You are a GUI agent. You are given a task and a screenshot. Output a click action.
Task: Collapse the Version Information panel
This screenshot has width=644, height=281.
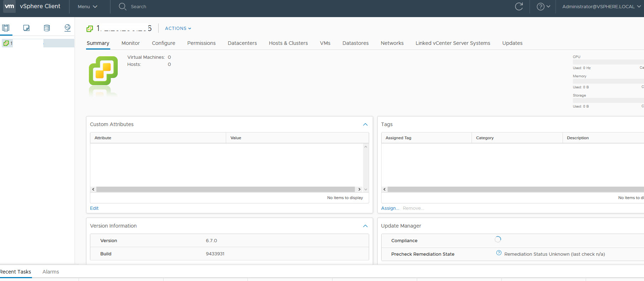[x=365, y=226]
